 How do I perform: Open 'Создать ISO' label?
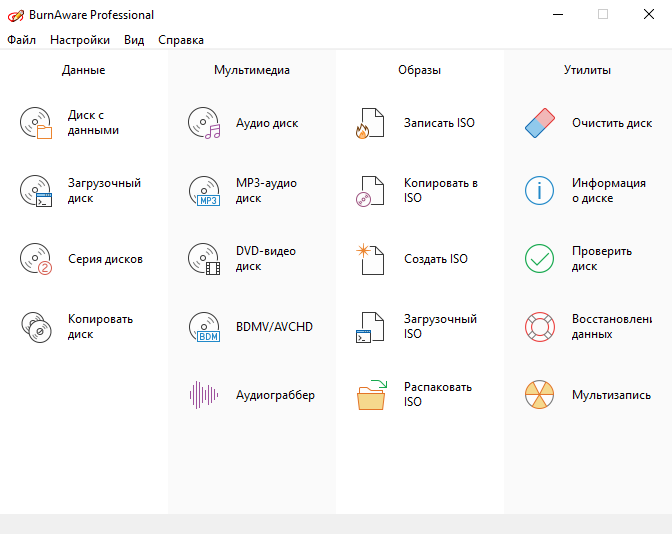pos(436,259)
